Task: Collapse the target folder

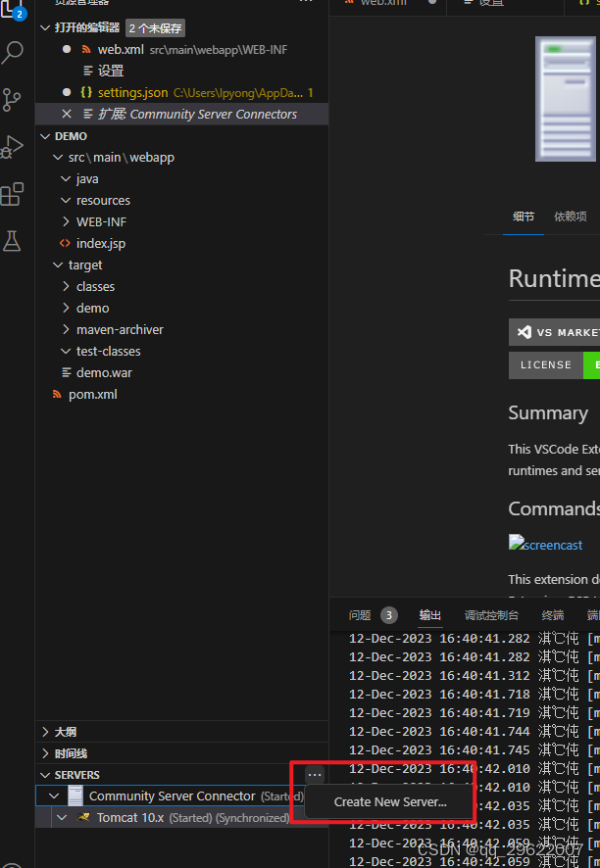Action: click(57, 265)
